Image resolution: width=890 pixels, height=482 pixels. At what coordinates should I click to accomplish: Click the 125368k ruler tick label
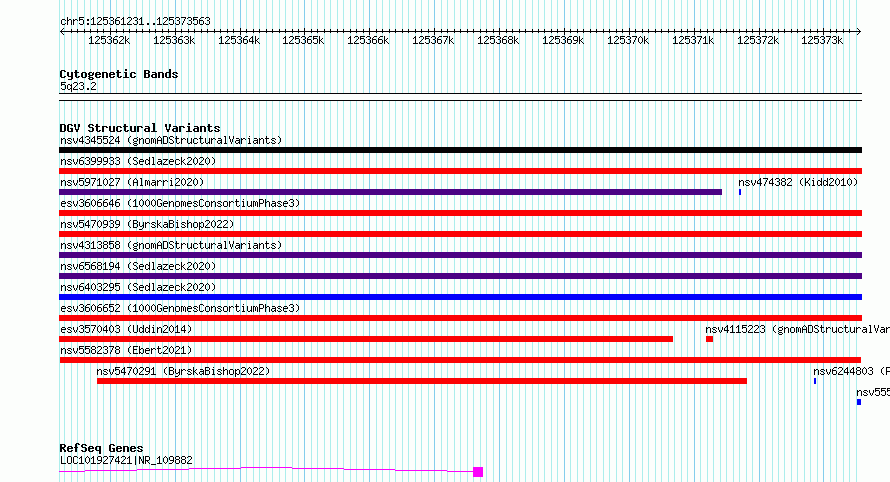498,41
